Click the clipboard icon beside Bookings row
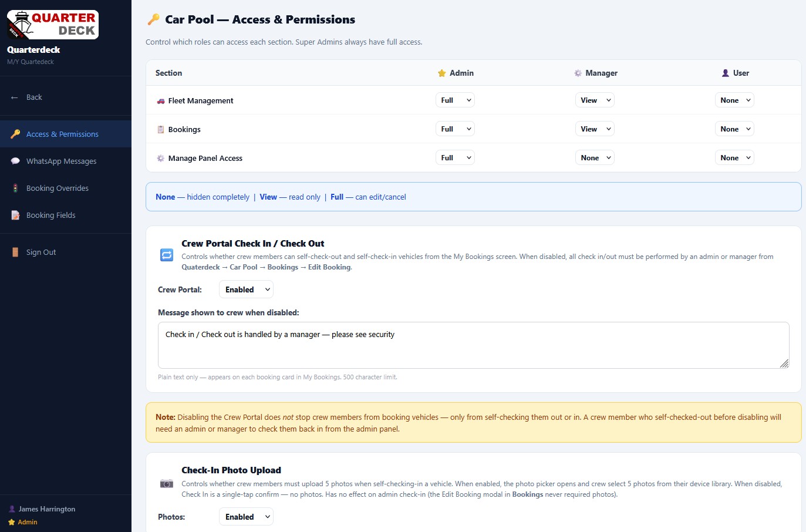 click(x=161, y=129)
